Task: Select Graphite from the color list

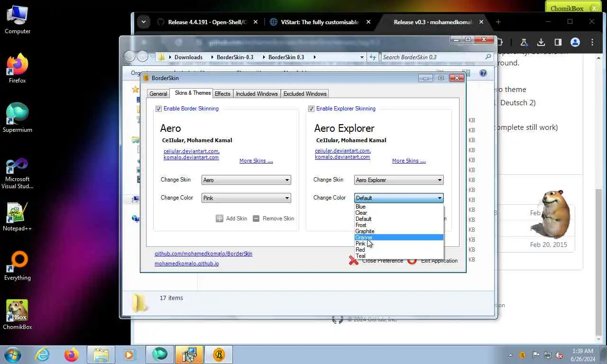Action: pos(399,231)
